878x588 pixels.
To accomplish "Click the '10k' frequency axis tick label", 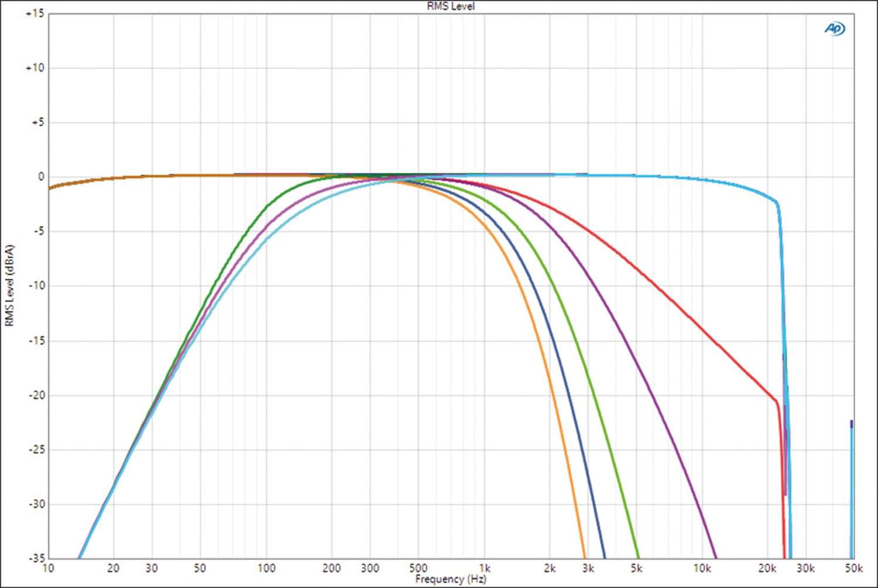I will 702,568.
